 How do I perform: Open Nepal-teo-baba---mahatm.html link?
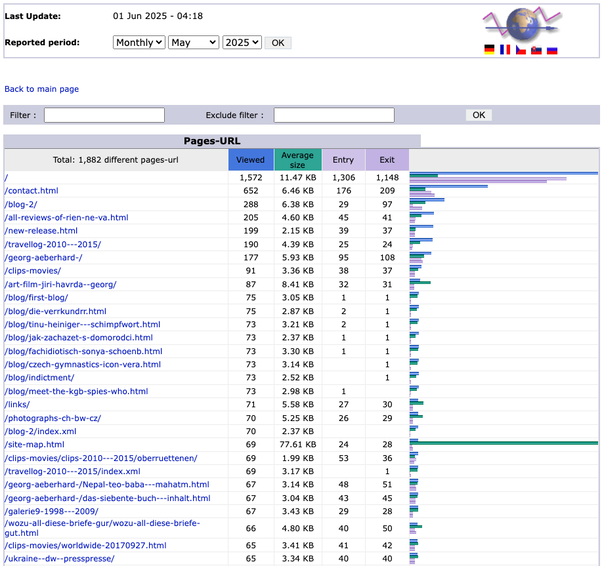coord(107,484)
